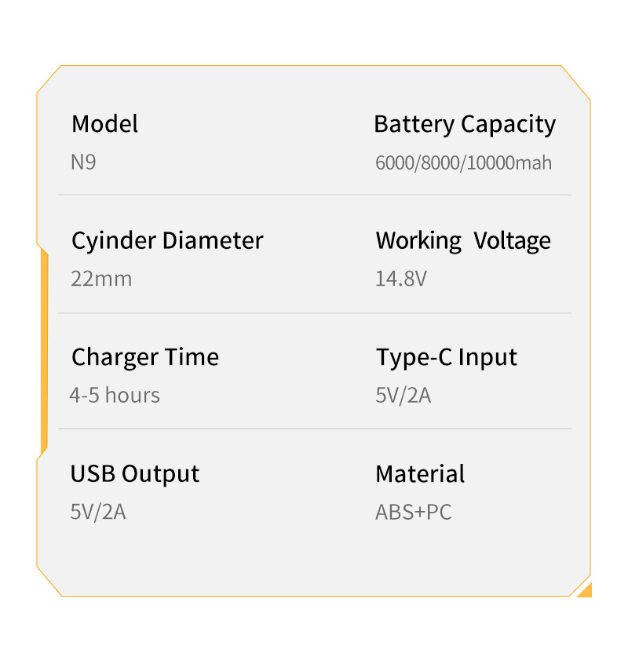Click the USB Output heading

tap(135, 473)
